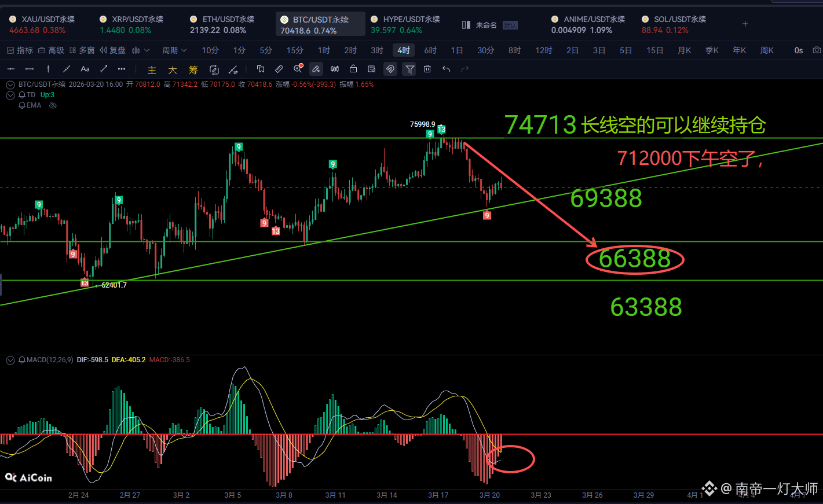Click the 主 main-force indicator icon
Viewport: 823px width, 504px height.
(152, 70)
